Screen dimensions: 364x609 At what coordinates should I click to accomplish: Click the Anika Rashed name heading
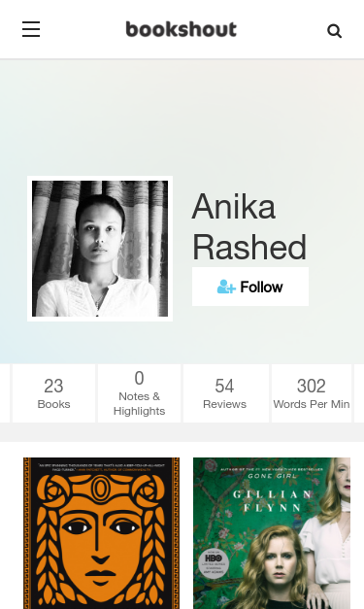tap(249, 226)
